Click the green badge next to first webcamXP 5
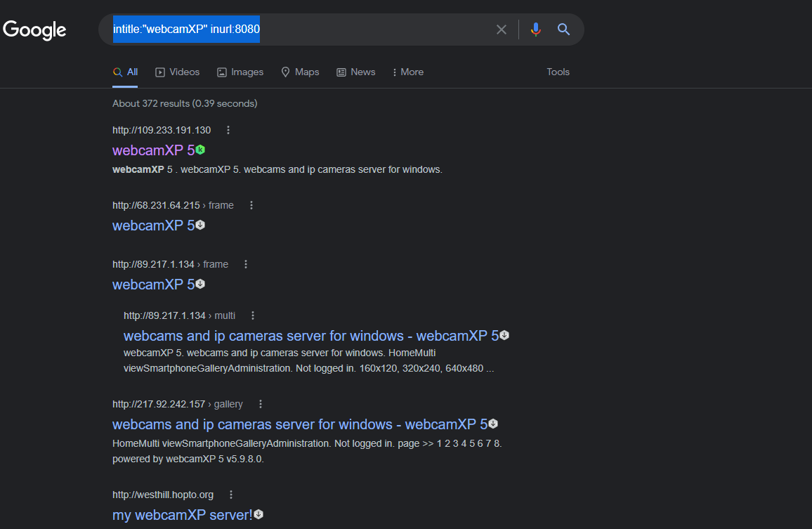Viewport: 812px width, 529px height. click(x=200, y=150)
